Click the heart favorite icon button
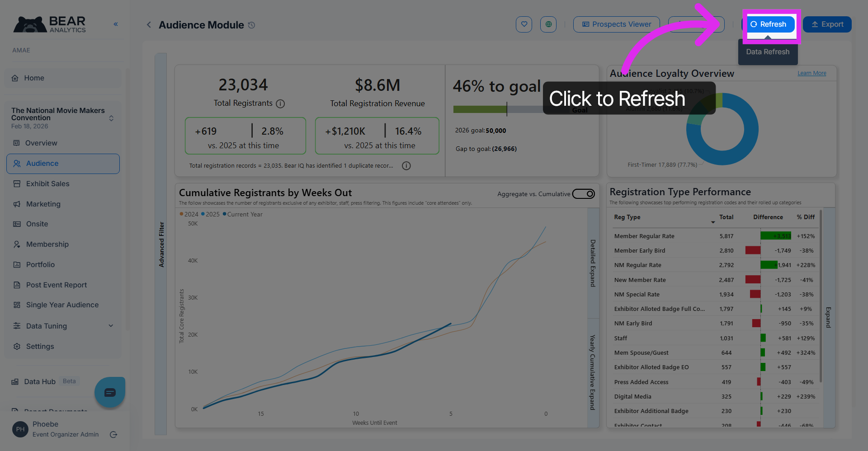 point(524,24)
